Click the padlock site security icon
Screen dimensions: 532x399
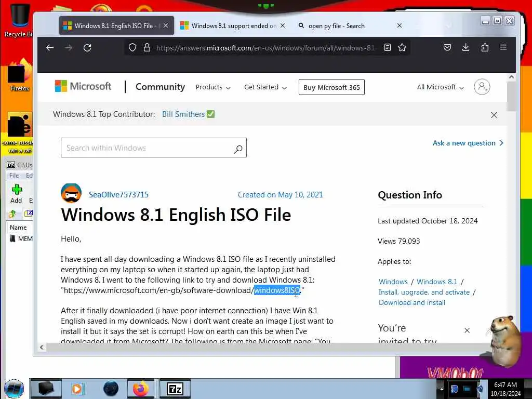pyautogui.click(x=147, y=47)
